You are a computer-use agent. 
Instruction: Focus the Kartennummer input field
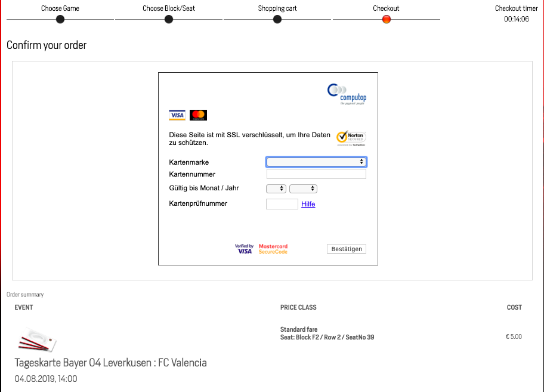316,174
